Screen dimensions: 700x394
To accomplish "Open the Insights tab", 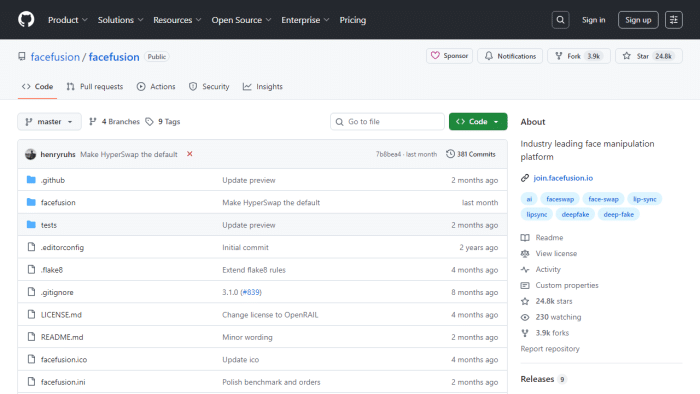I will tap(262, 87).
